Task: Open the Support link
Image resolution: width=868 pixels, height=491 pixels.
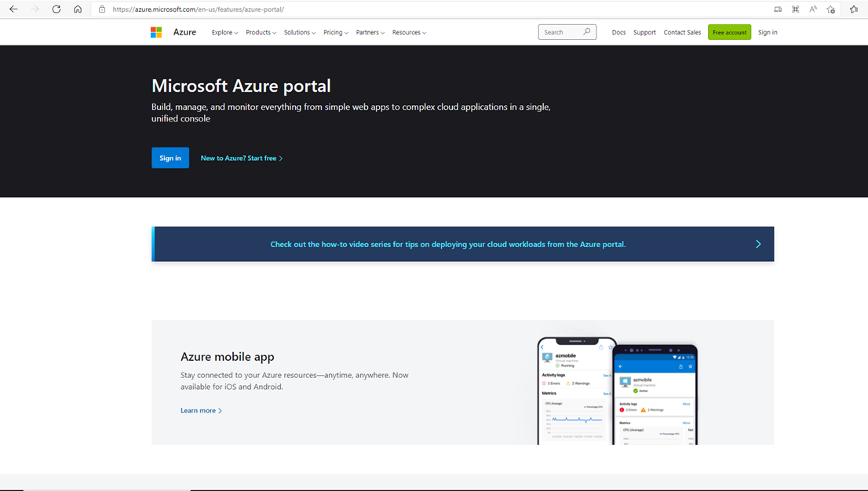Action: (x=644, y=32)
